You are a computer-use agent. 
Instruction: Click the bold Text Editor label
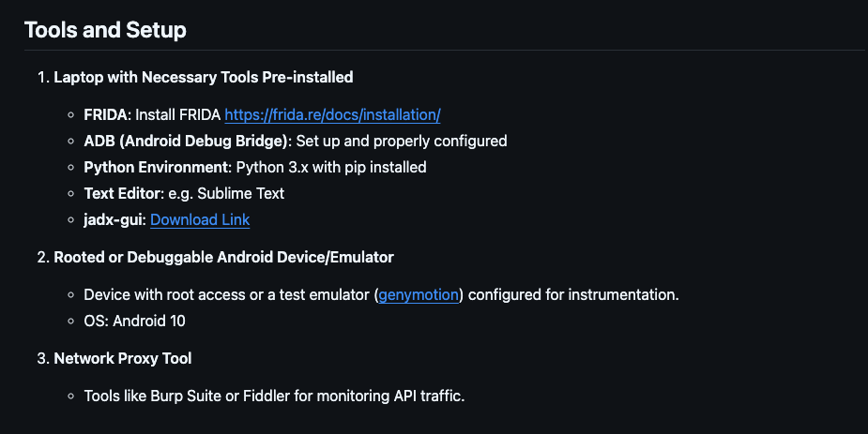pos(122,193)
